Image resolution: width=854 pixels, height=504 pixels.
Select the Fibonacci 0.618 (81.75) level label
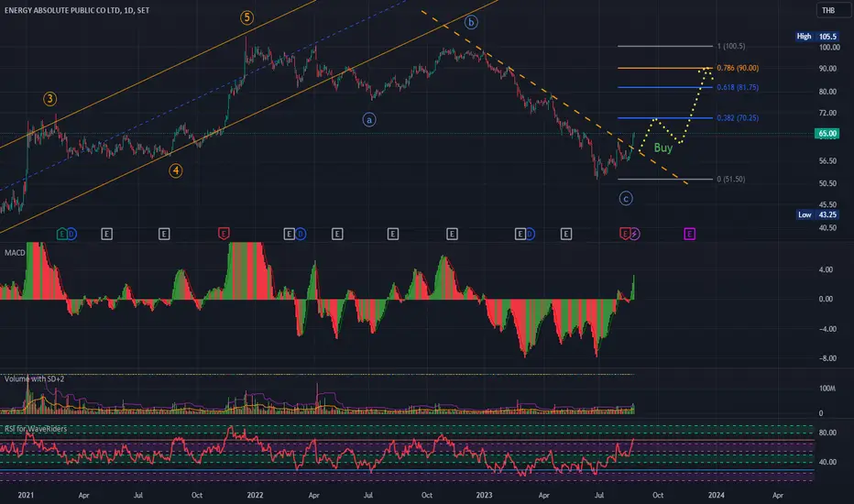(x=738, y=87)
